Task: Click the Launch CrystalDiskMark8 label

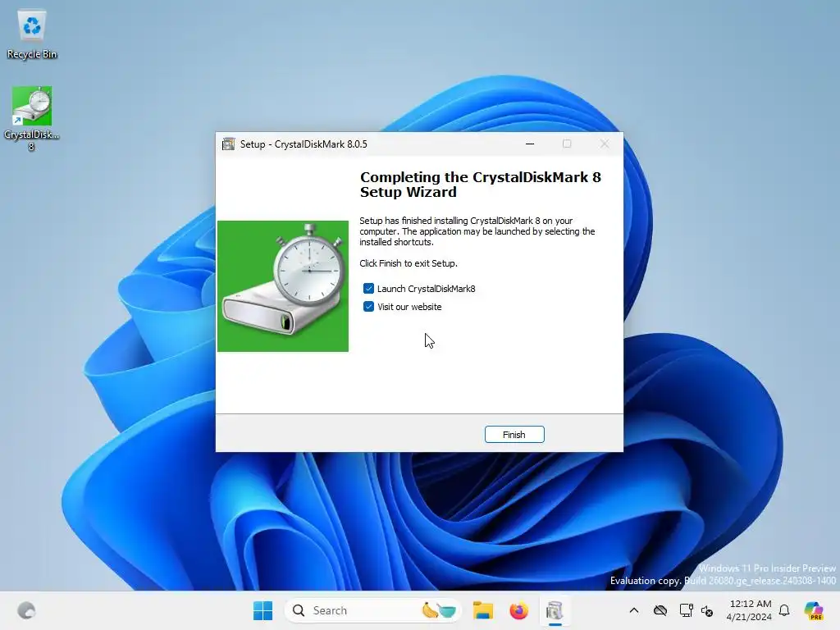Action: coord(426,289)
